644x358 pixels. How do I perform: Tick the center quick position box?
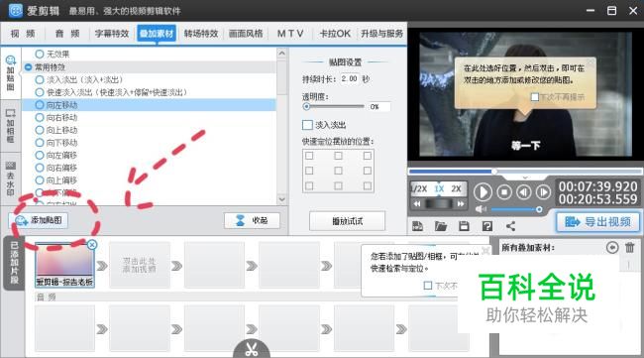[x=338, y=171]
